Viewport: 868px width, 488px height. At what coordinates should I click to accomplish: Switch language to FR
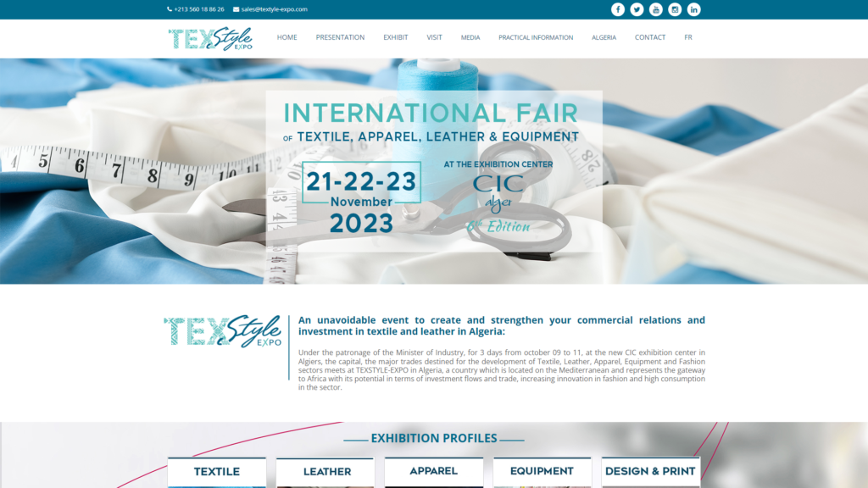click(x=688, y=37)
